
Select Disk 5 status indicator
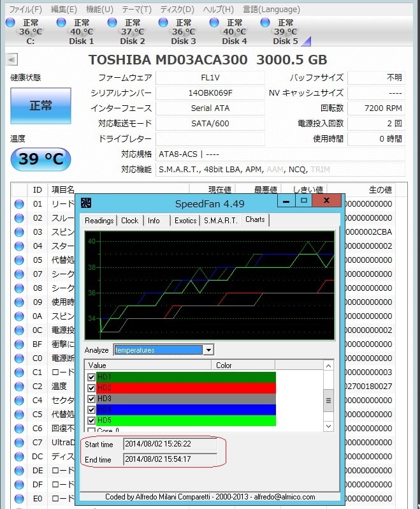(x=265, y=23)
